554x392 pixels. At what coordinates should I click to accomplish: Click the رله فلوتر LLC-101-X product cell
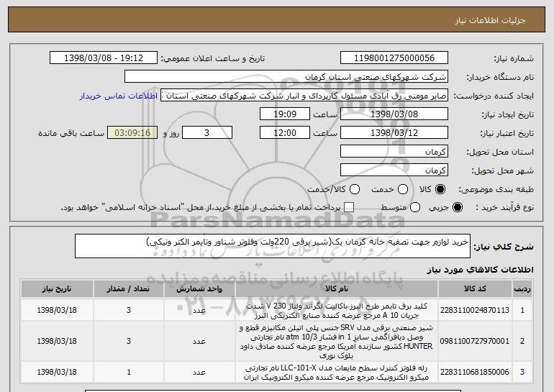pos(337,373)
